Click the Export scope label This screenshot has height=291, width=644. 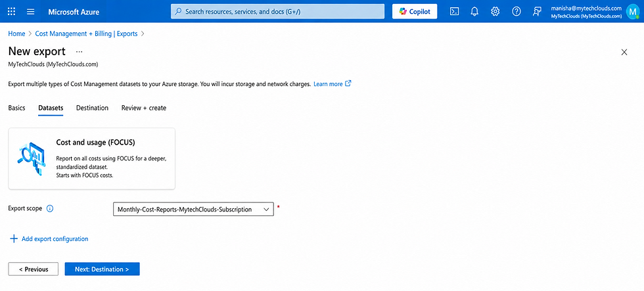click(x=25, y=208)
